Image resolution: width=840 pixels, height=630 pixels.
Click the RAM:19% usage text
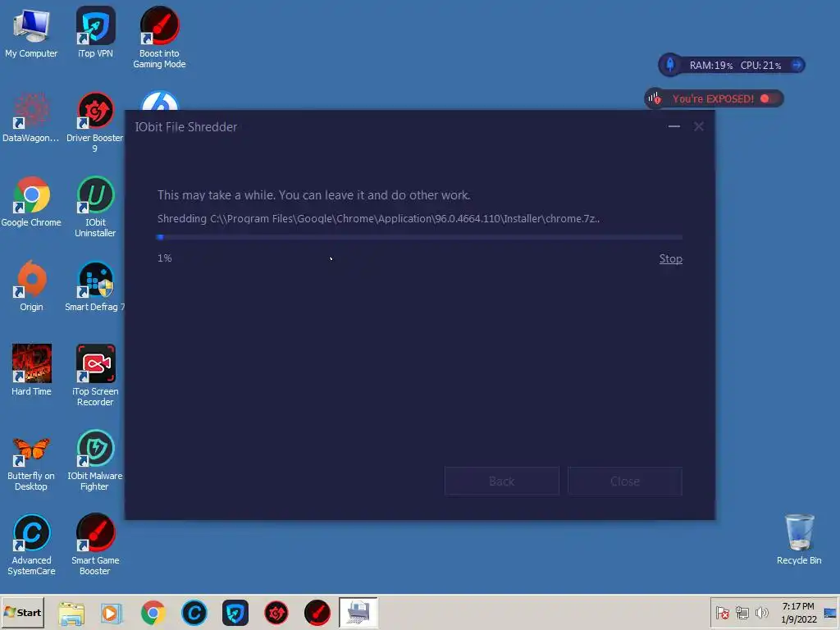711,66
